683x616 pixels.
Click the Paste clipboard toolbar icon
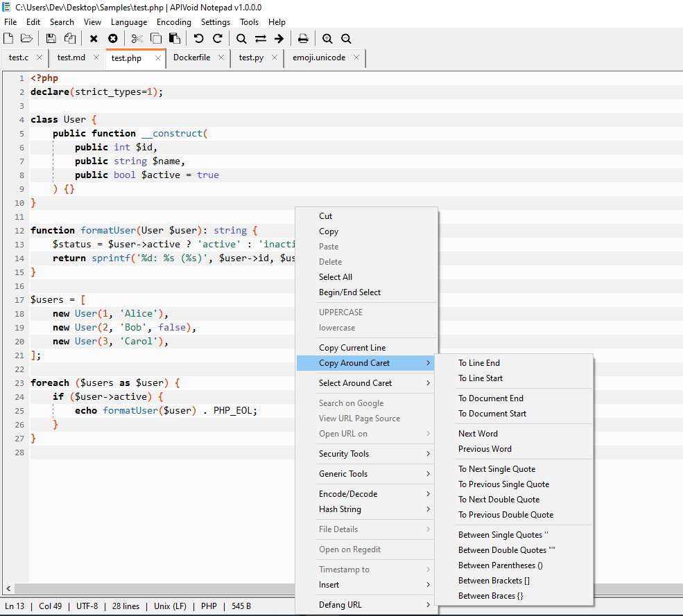(x=175, y=38)
